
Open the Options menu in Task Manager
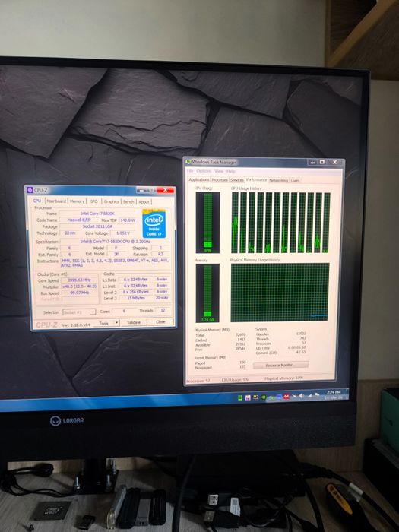tap(204, 171)
